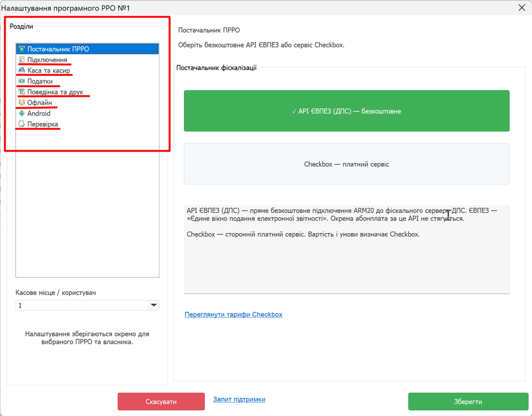The width and height of the screenshot is (532, 416).
Task: Open the Касове місце / користувач combo box
Action: [87, 305]
